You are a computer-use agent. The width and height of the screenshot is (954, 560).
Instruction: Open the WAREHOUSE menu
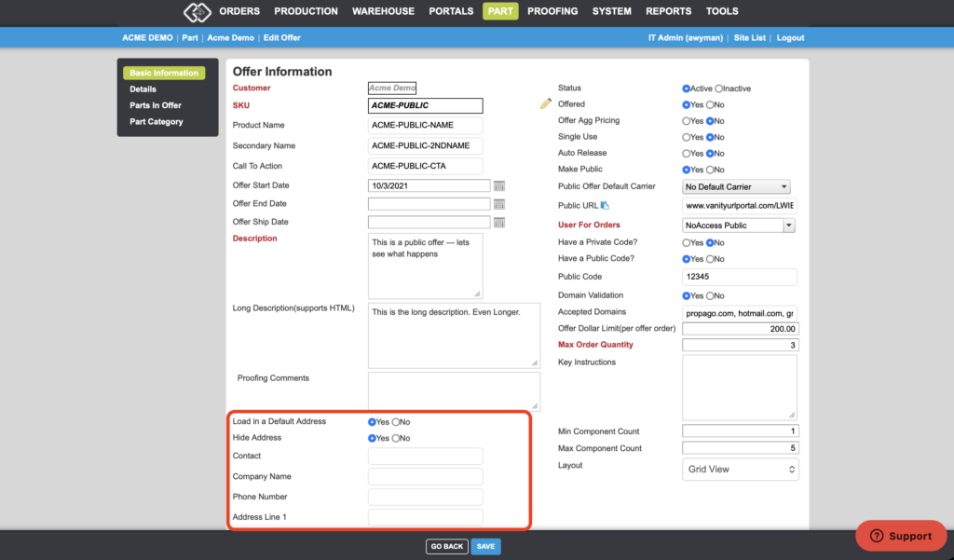click(383, 11)
